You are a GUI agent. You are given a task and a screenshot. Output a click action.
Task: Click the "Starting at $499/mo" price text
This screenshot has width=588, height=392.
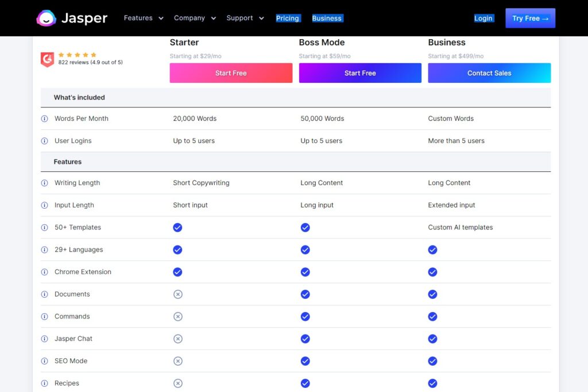coord(455,56)
